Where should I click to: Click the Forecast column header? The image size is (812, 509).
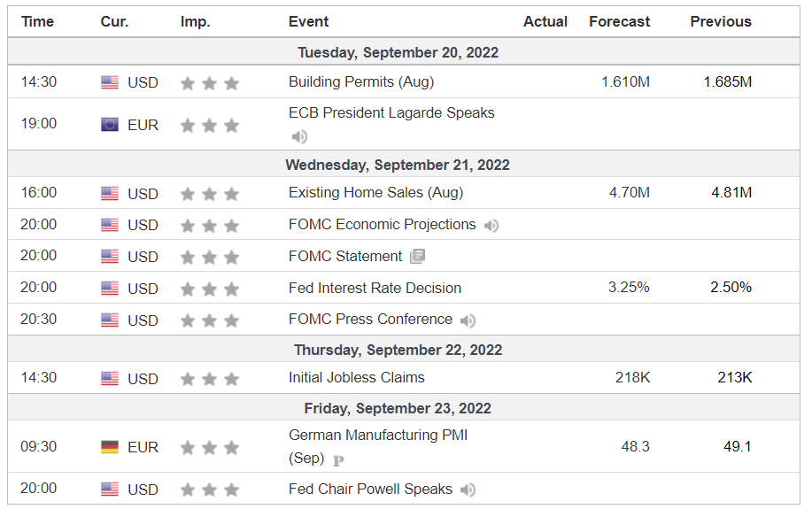pyautogui.click(x=619, y=22)
